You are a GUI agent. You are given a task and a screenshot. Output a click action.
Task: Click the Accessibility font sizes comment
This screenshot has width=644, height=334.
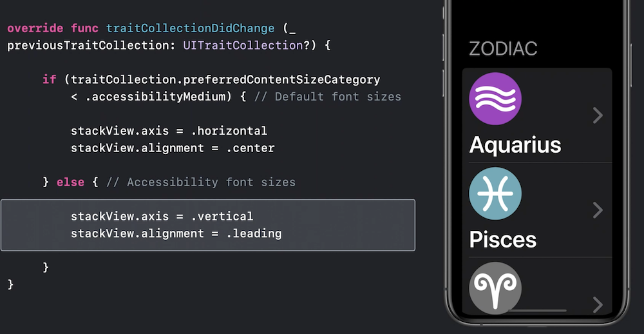point(201,182)
